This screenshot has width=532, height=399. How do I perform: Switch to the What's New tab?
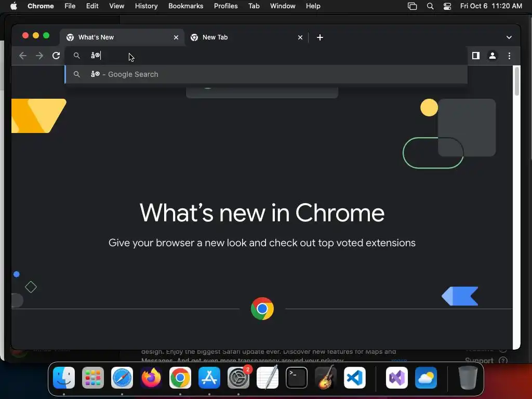click(122, 37)
